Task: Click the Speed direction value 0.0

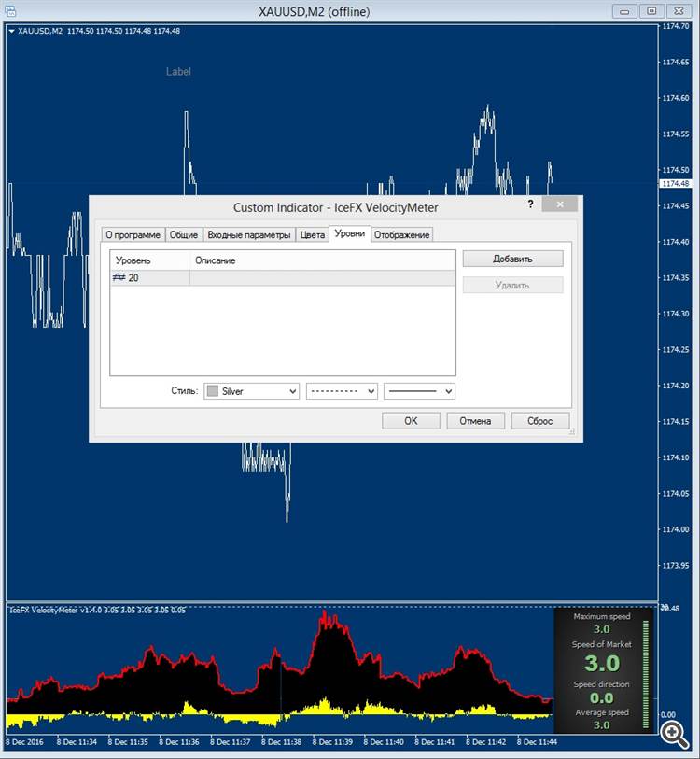Action: click(602, 698)
